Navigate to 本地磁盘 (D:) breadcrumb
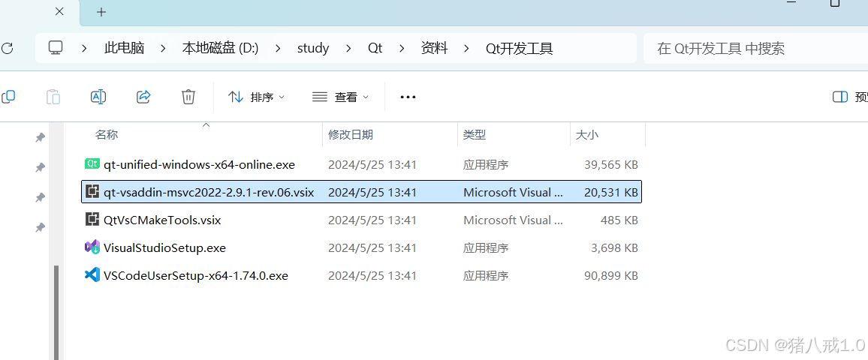The height and width of the screenshot is (360, 868). pos(220,49)
